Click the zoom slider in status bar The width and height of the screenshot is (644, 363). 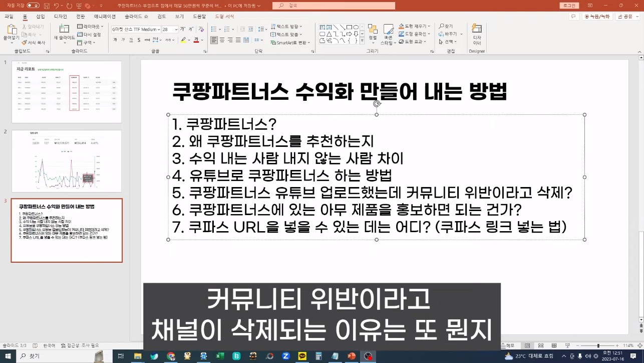tap(598, 346)
